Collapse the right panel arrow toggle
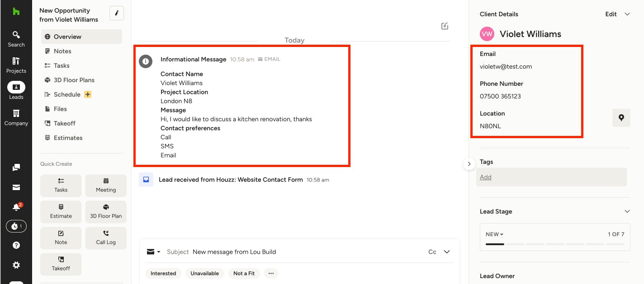 469,164
